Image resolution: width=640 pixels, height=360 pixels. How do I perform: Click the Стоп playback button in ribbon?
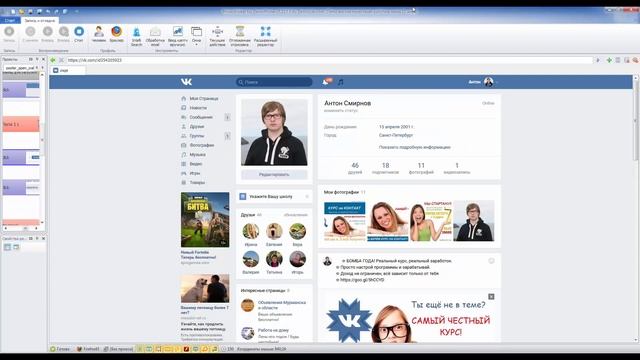(x=79, y=34)
